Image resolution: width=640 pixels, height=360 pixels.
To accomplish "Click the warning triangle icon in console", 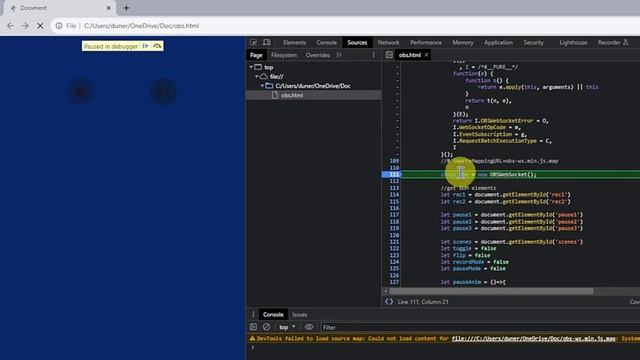I will pyautogui.click(x=252, y=338).
